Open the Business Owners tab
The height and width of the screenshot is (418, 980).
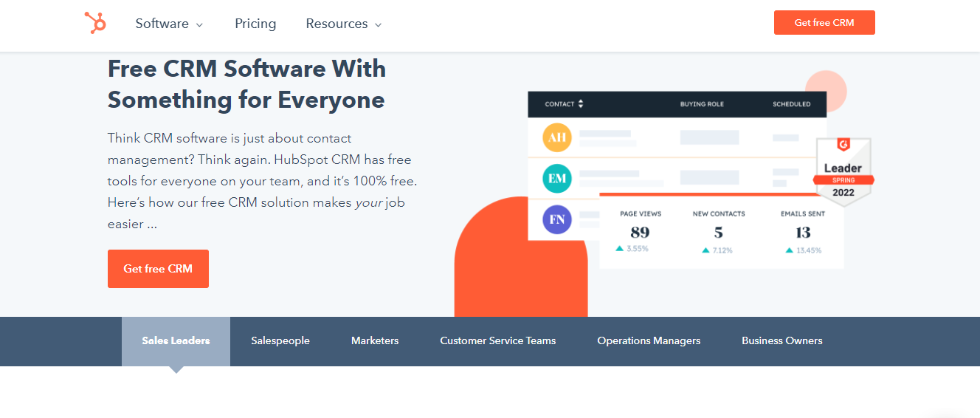click(x=782, y=341)
